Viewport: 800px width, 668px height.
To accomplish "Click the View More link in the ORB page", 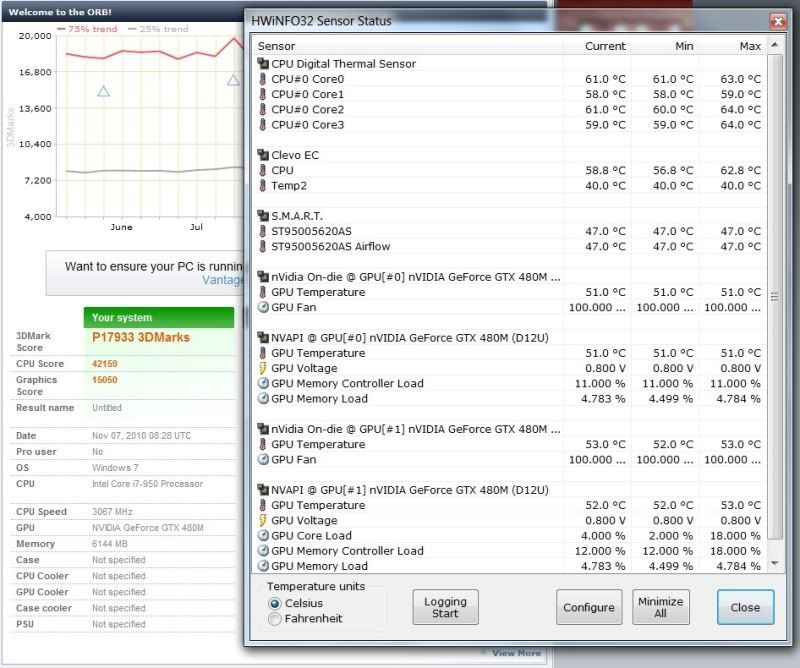I will point(516,653).
